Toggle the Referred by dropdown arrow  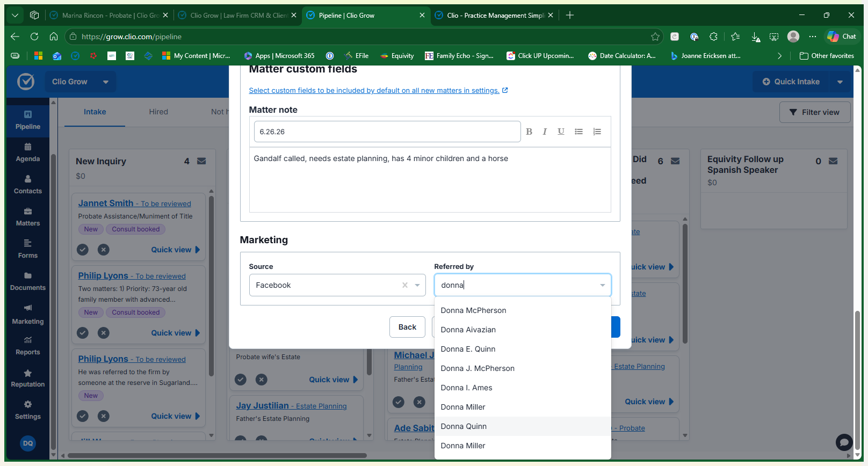coord(602,285)
